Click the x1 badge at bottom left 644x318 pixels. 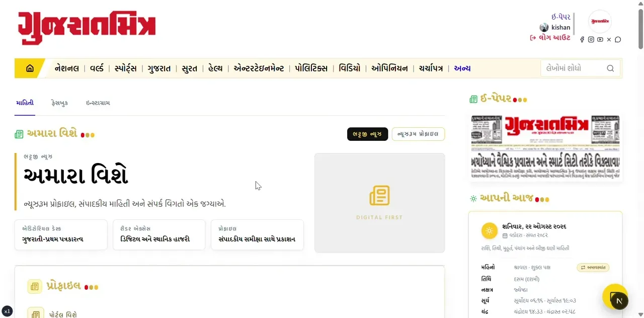click(x=7, y=311)
